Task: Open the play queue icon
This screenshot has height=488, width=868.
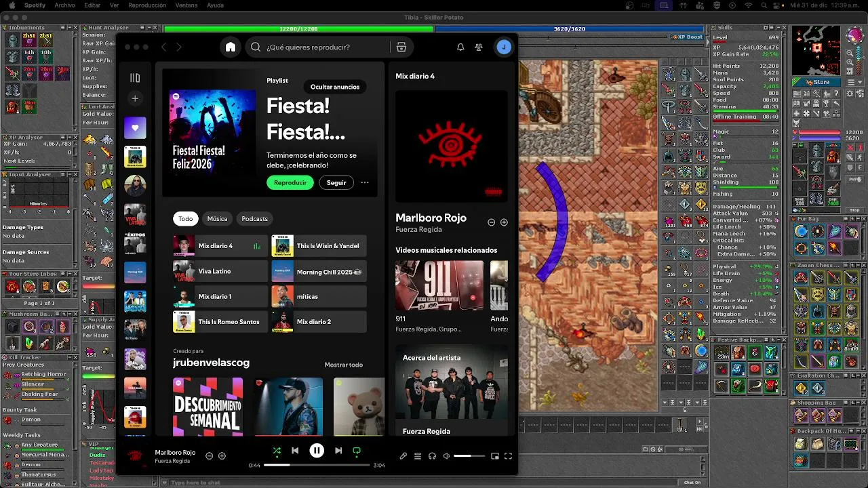Action: [418, 456]
